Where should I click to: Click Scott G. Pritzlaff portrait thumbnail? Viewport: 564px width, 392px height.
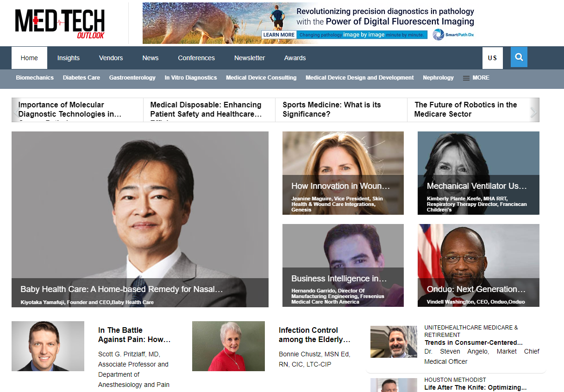click(x=48, y=346)
